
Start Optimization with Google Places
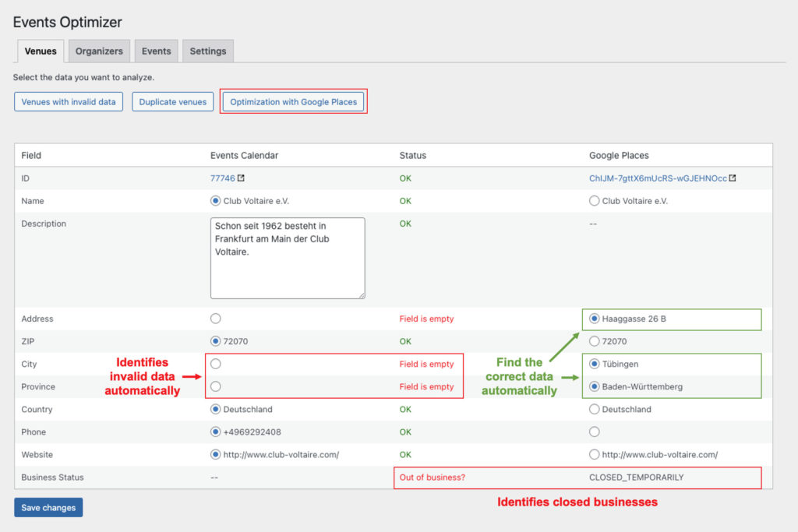(x=293, y=101)
